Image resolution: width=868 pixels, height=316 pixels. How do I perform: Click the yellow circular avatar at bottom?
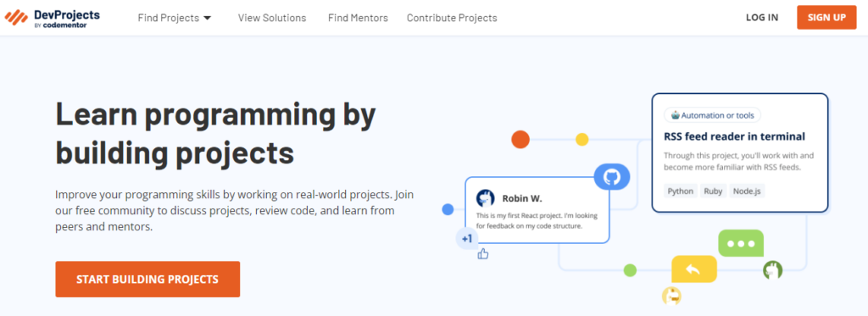click(671, 296)
